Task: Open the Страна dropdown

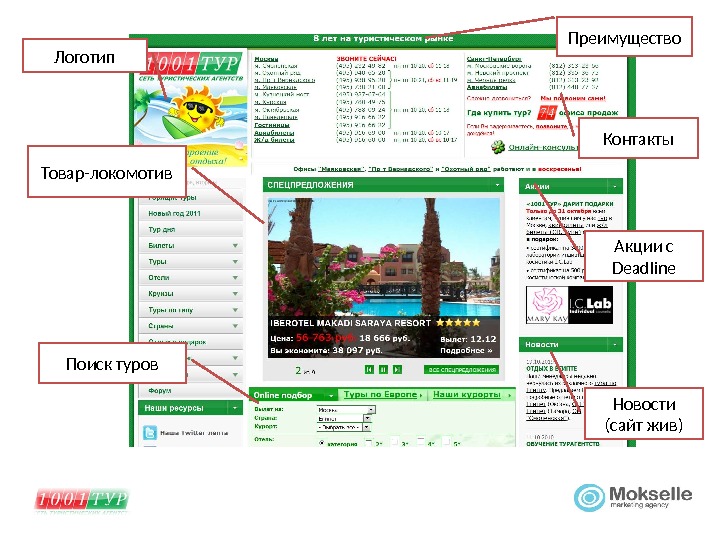Action: click(x=344, y=418)
